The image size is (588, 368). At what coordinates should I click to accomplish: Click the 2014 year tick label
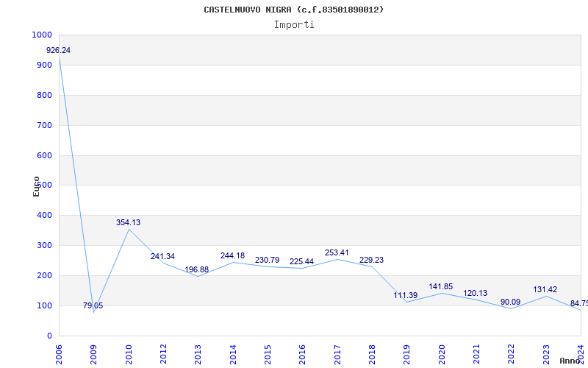233,354
